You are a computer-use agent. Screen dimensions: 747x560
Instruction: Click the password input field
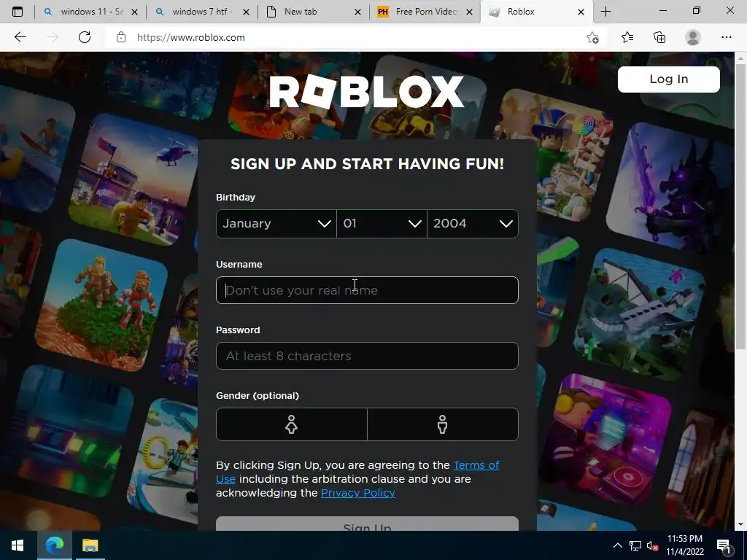click(367, 356)
